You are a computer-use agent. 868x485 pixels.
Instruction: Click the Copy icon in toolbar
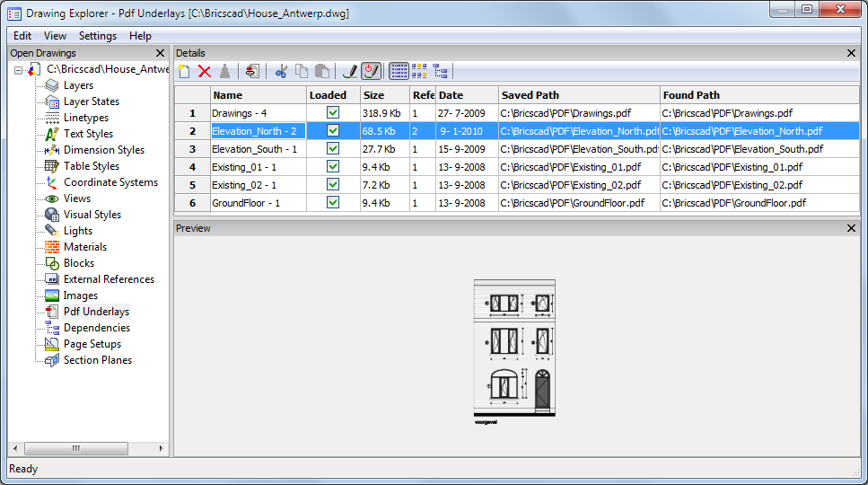click(x=301, y=72)
